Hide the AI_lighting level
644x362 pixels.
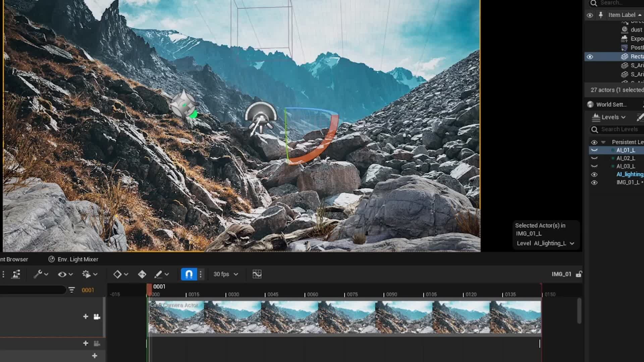tap(594, 174)
